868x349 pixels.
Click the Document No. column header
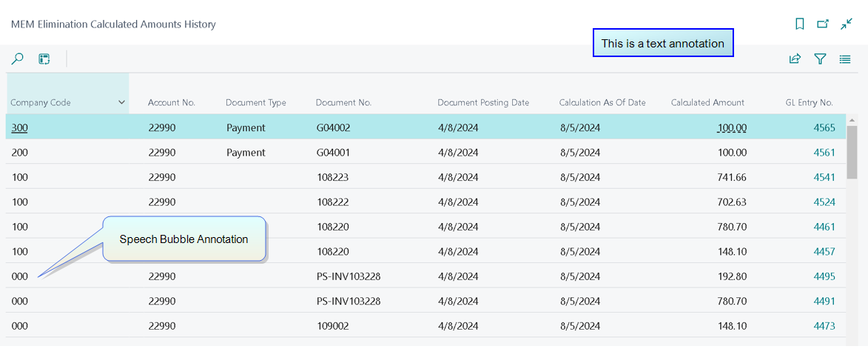tap(344, 102)
